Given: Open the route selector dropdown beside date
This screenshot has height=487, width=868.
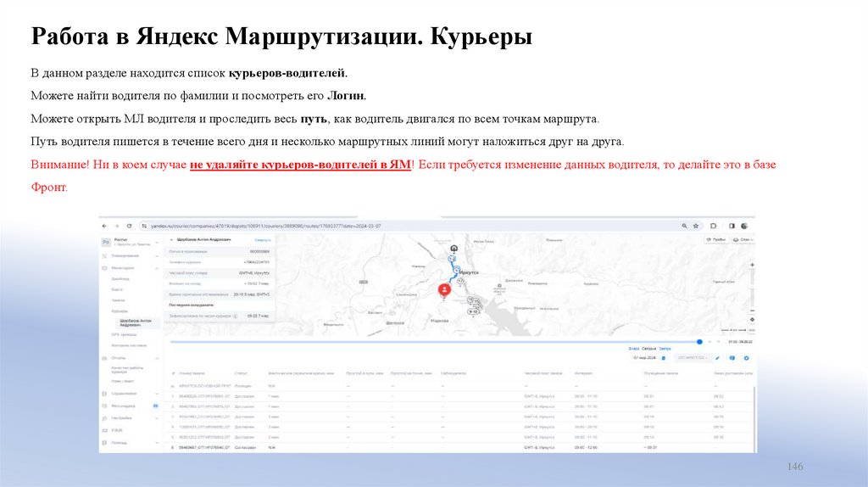Looking at the screenshot, I should click(x=693, y=358).
